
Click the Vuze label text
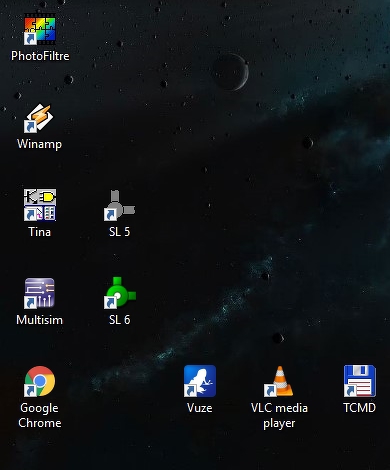click(x=200, y=408)
